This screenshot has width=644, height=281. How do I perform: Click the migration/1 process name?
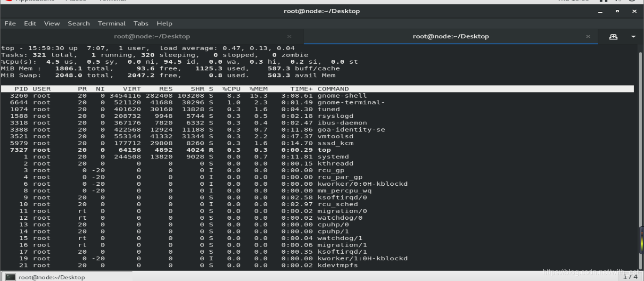pos(342,245)
